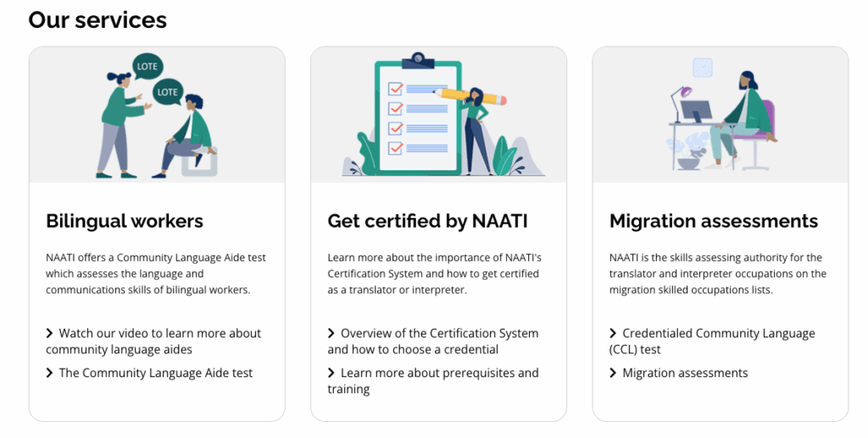The height and width of the screenshot is (438, 868).
Task: Click the 'NAATI is the skills assessing authority' paragraph
Action: (718, 274)
